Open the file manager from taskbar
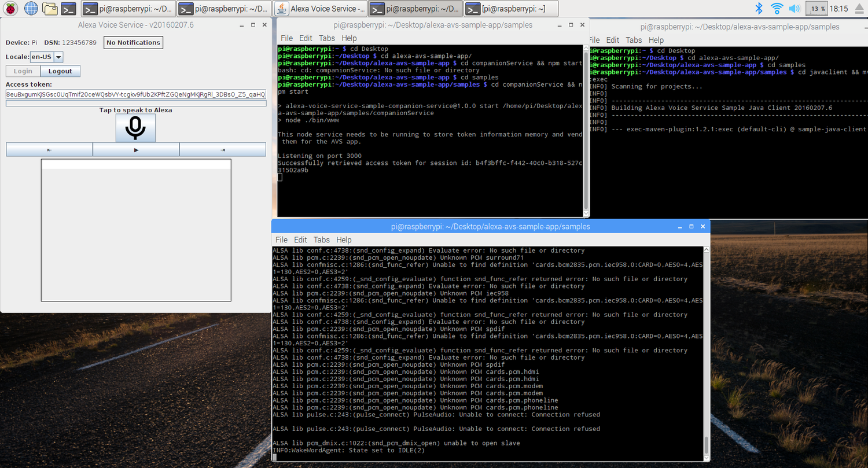This screenshot has height=468, width=868. [x=50, y=9]
